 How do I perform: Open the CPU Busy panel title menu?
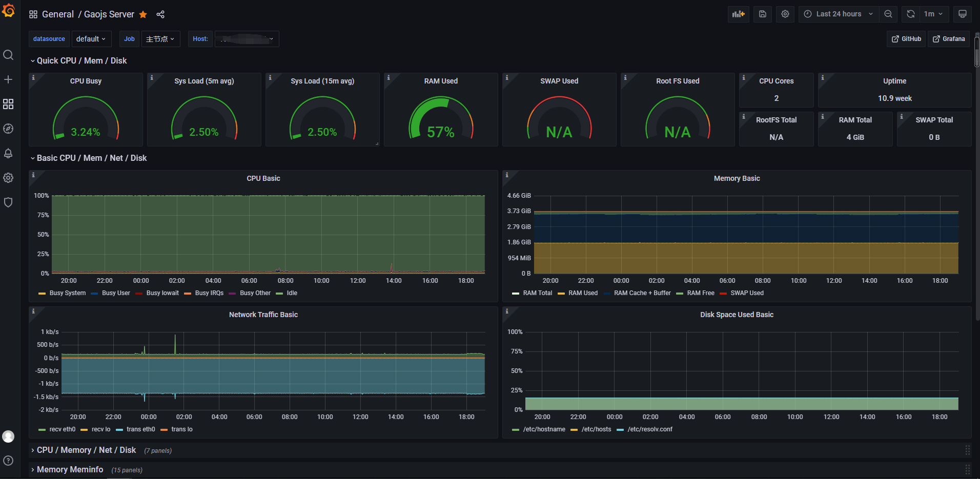86,81
